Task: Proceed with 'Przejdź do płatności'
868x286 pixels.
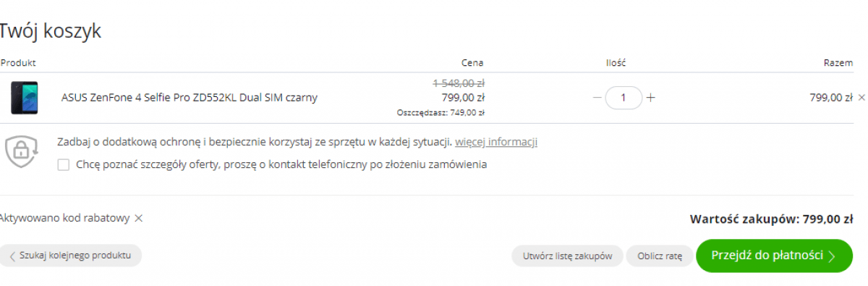Action: [x=775, y=256]
